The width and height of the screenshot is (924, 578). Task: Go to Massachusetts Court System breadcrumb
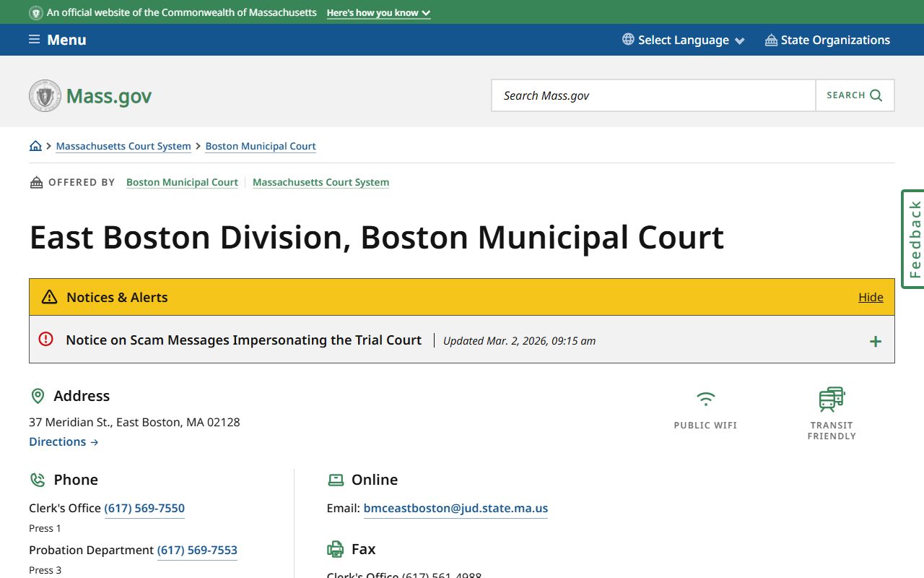(123, 146)
